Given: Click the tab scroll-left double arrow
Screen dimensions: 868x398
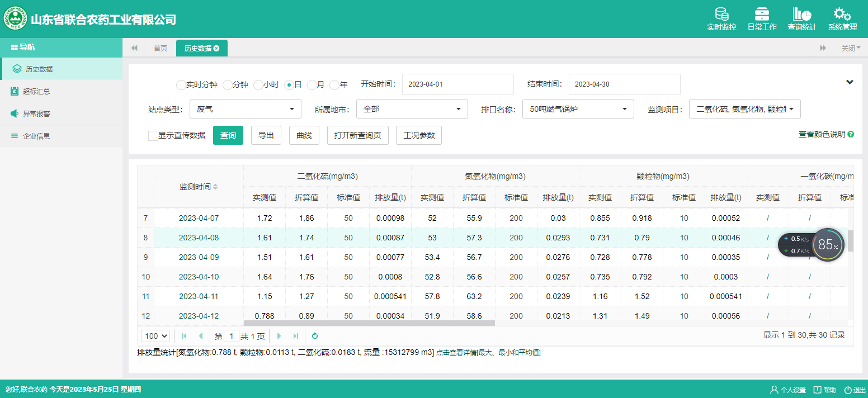Looking at the screenshot, I should [134, 48].
